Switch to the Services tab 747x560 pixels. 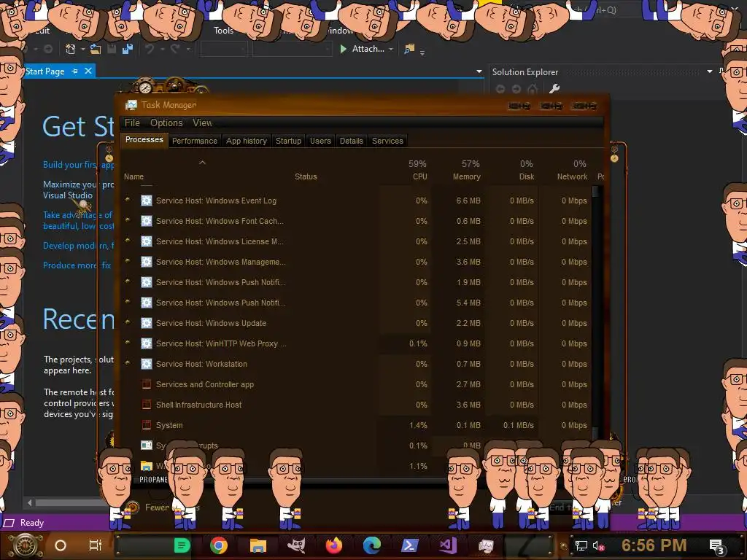click(387, 141)
